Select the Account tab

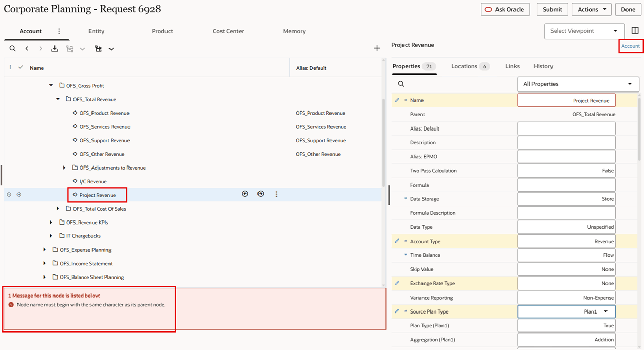pos(30,31)
